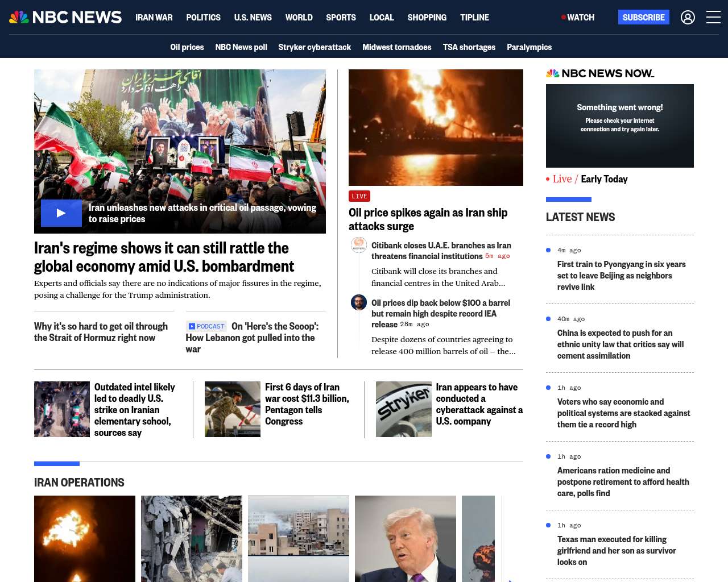Open the explosion fireball photo card
Screen dimensions: 728x582
[x=85, y=539]
